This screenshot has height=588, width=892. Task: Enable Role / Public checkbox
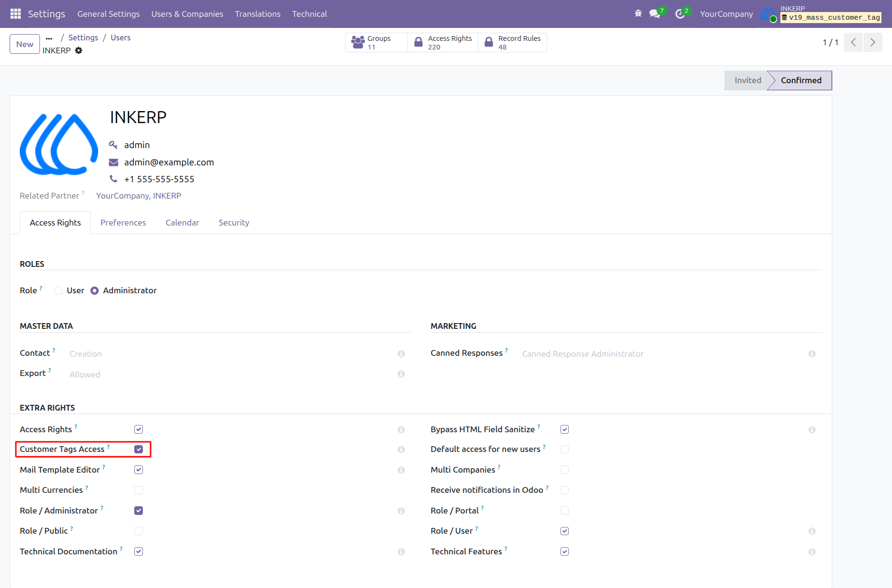139,531
